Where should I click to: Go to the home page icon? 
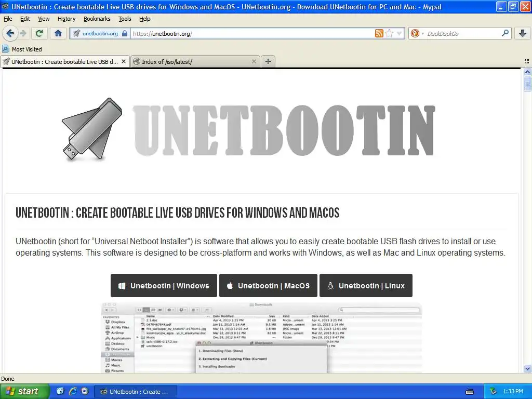[58, 33]
